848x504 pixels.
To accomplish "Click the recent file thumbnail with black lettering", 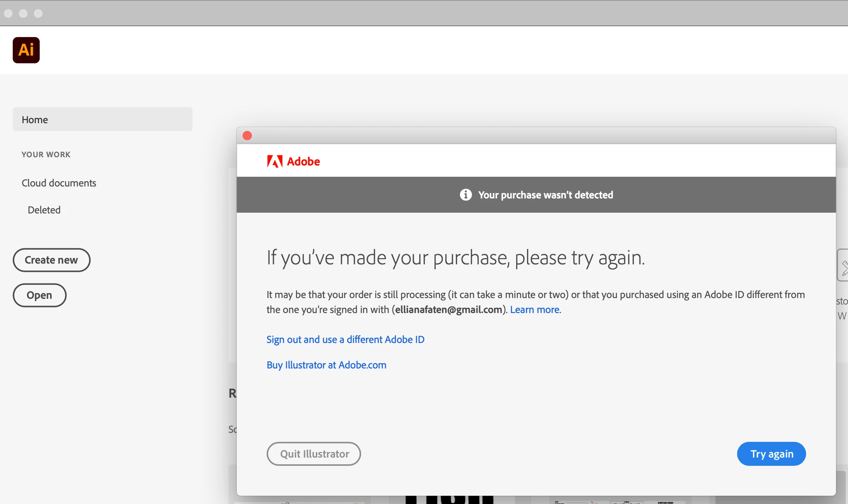I will point(449,500).
